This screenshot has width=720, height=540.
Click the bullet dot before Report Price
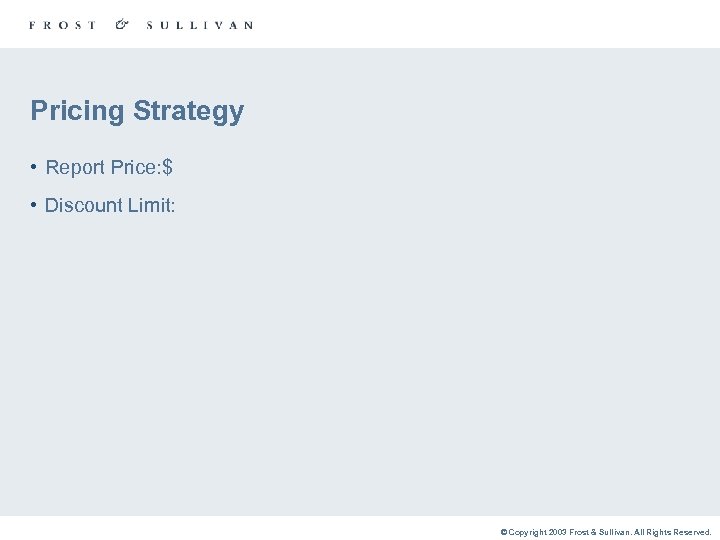[34, 167]
